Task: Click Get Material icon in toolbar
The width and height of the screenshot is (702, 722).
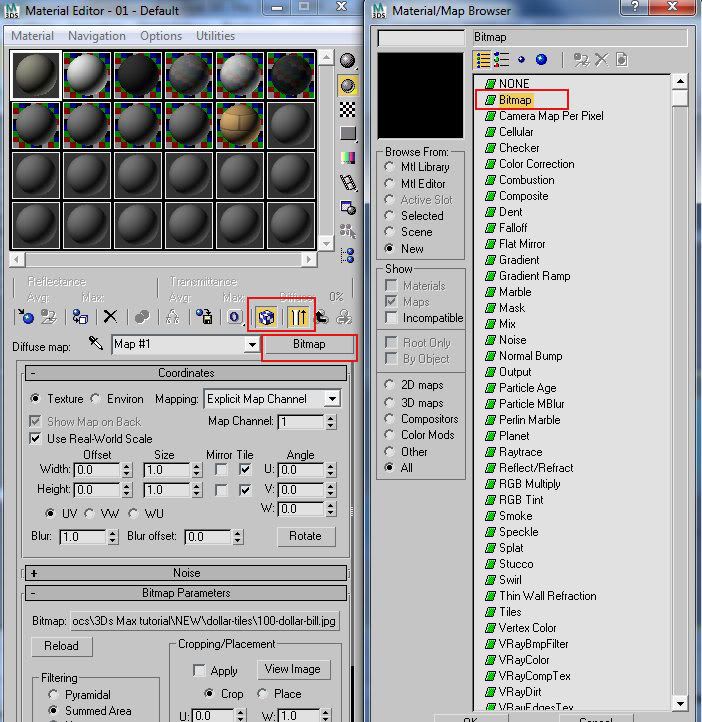Action: tap(27, 317)
